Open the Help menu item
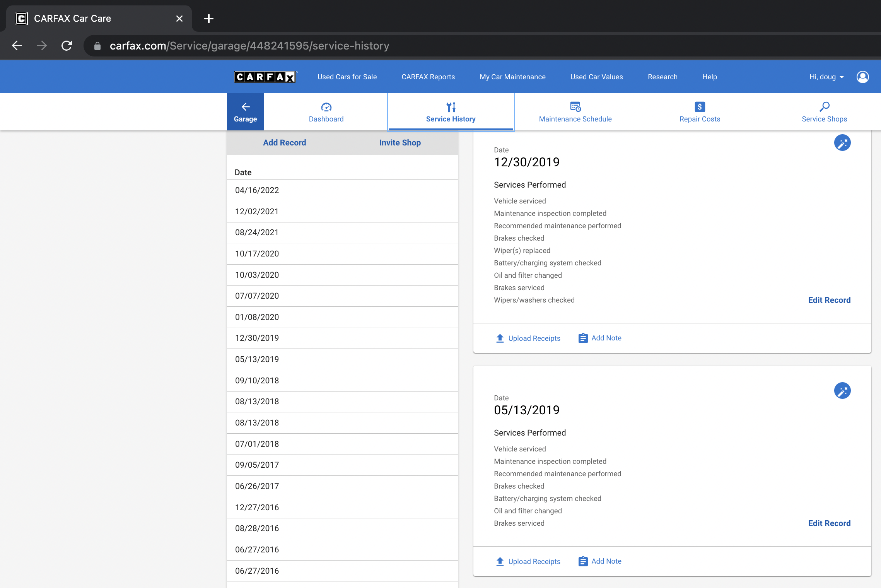881x588 pixels. (709, 77)
